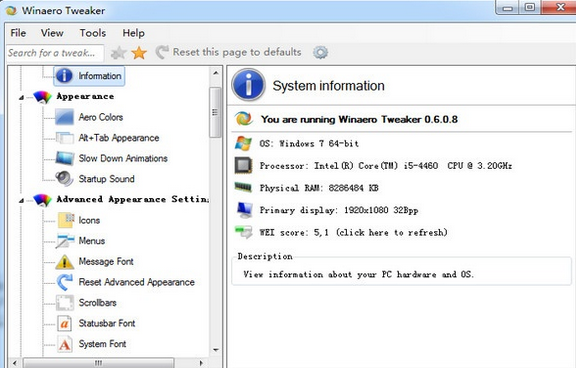Viewport: 576px width, 368px height.
Task: Open the File menu
Action: (18, 33)
